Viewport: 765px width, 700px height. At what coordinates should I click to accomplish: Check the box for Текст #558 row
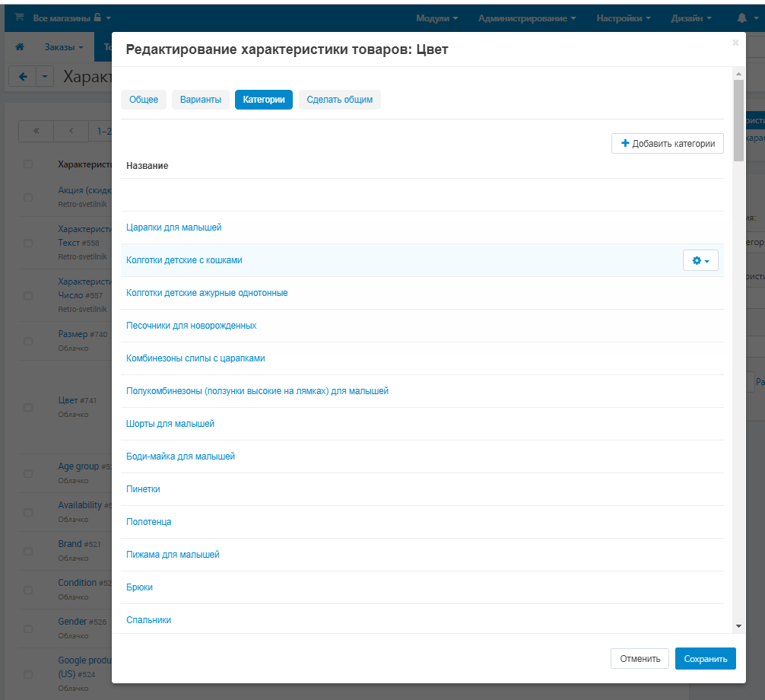tap(28, 243)
